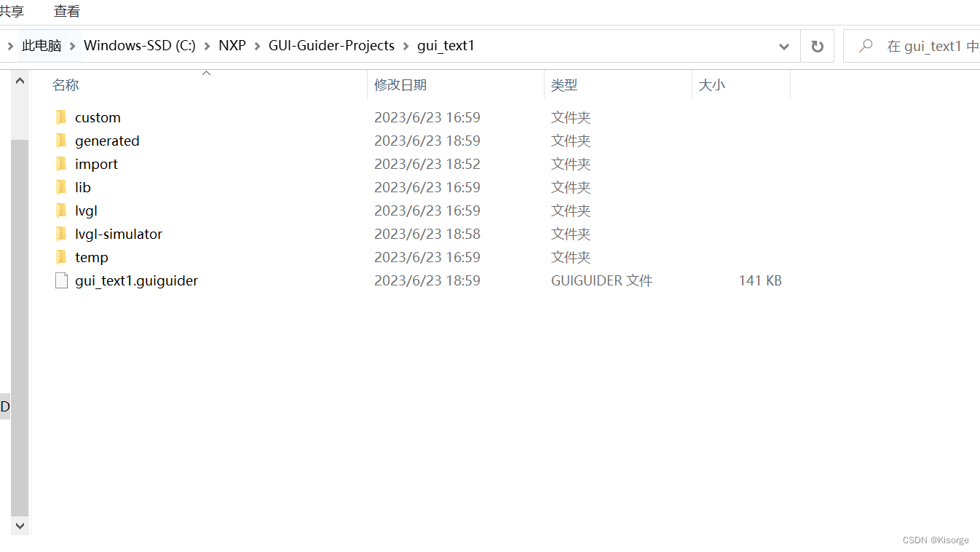
Task: Expand chevron after 此电脑 in path
Action: click(x=73, y=46)
